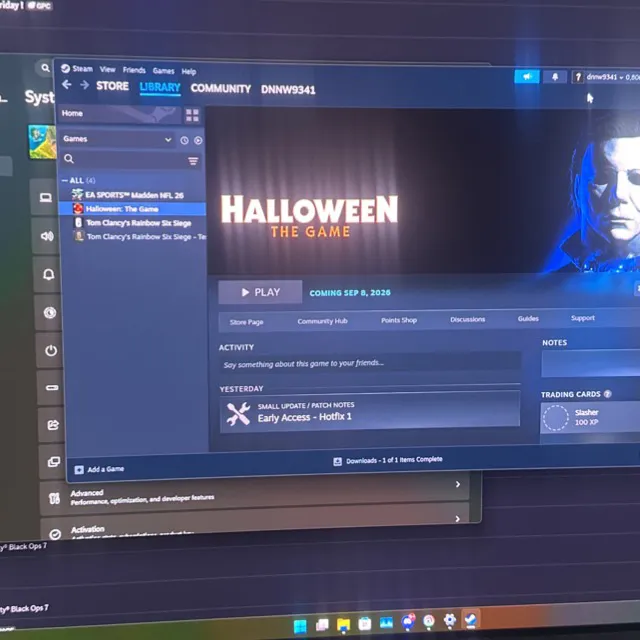Viewport: 640px width, 640px height.
Task: Open Steam notifications bell
Action: pos(555,77)
